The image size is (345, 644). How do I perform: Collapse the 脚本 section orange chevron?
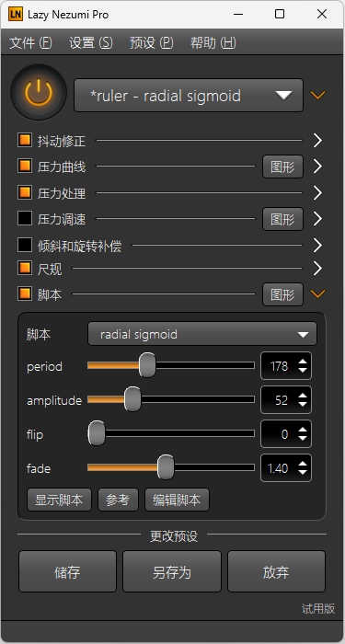pos(318,294)
